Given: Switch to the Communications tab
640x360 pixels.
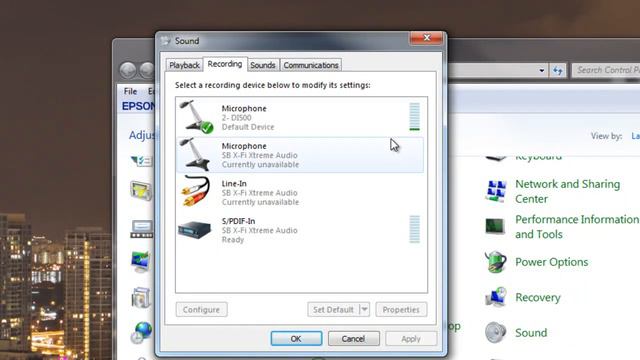Looking at the screenshot, I should pyautogui.click(x=311, y=65).
